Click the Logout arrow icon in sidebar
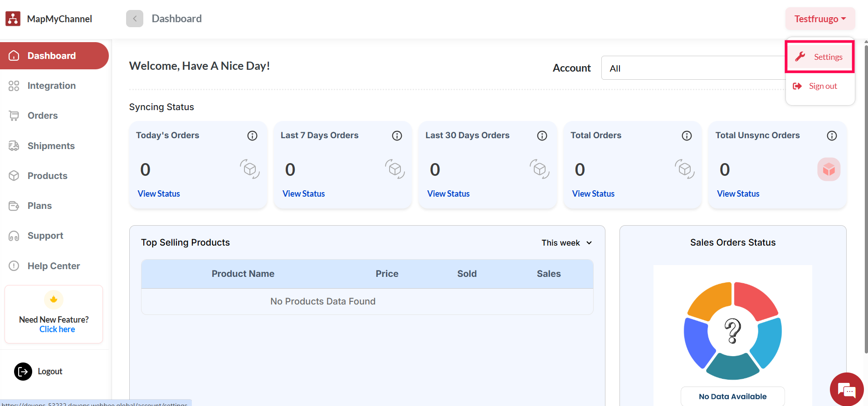Image resolution: width=868 pixels, height=406 pixels. 23,372
